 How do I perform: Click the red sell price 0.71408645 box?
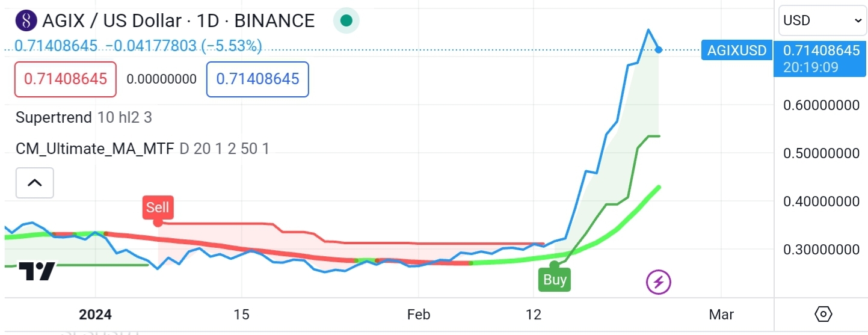tap(66, 79)
